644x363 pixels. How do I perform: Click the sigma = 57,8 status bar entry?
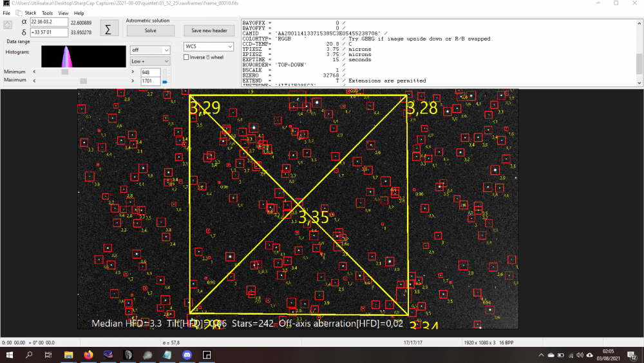(x=171, y=343)
